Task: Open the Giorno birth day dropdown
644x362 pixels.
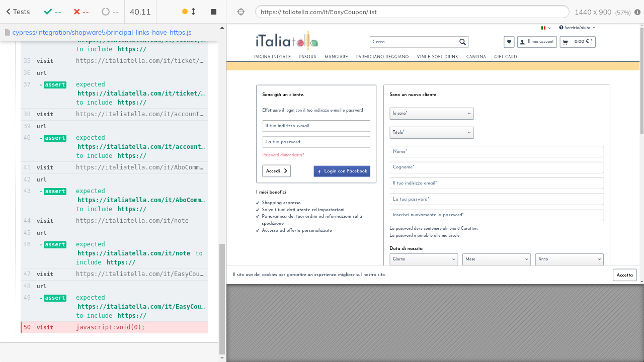Action: [424, 259]
